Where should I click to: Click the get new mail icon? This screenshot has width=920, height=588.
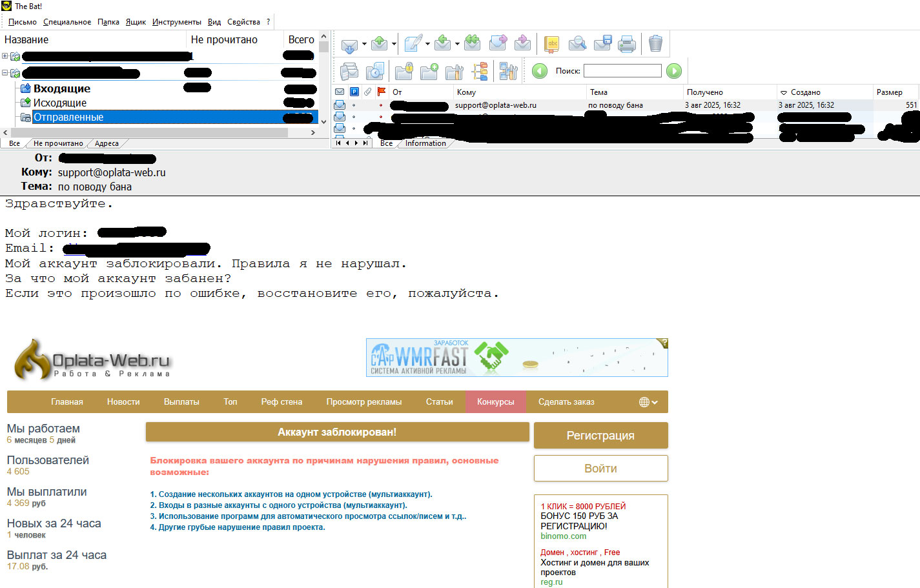[x=349, y=45]
